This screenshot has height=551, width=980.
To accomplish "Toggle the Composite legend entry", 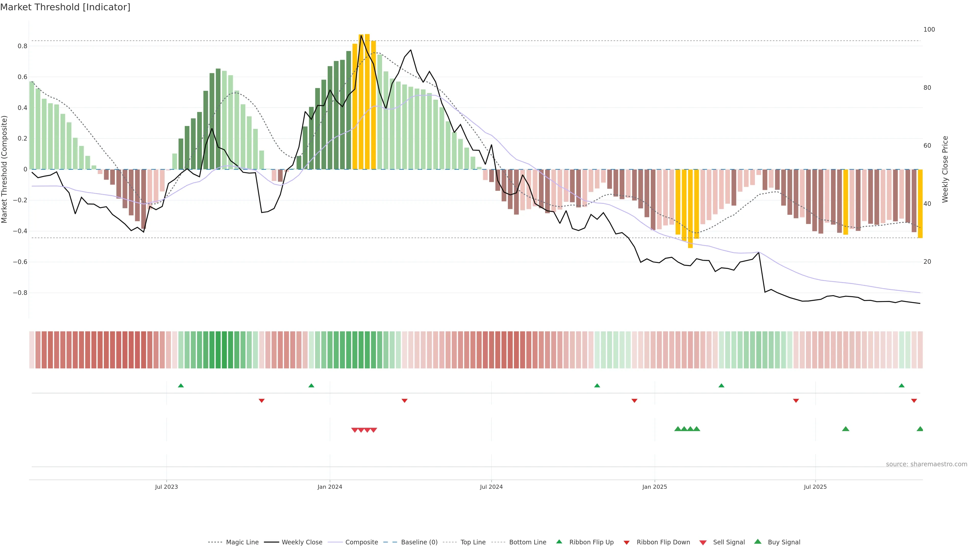I will point(361,542).
